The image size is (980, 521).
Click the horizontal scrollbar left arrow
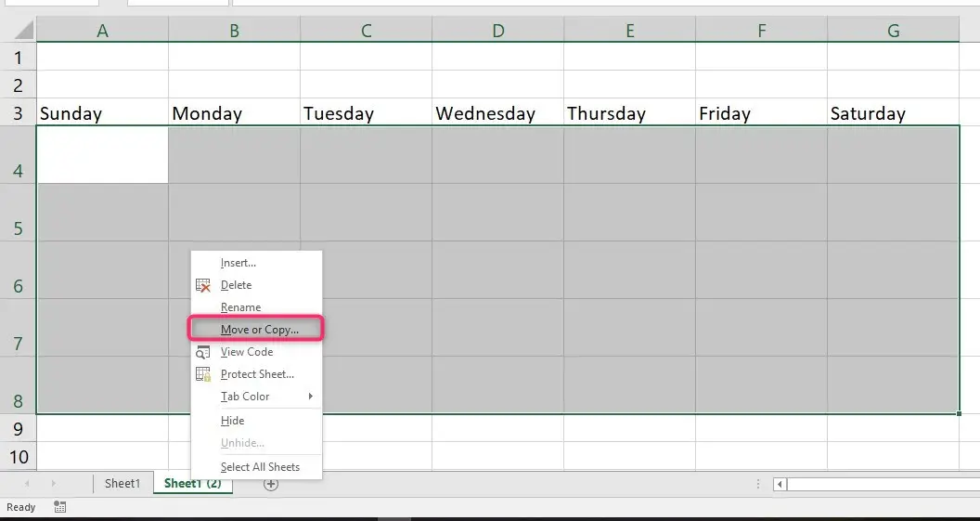pyautogui.click(x=780, y=484)
